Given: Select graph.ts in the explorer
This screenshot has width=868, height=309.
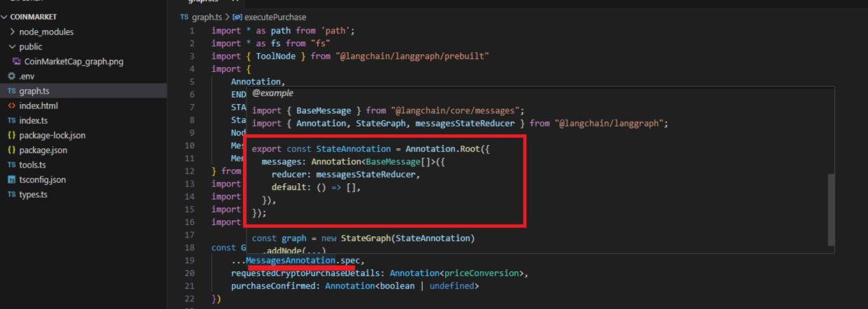Looking at the screenshot, I should pos(34,91).
